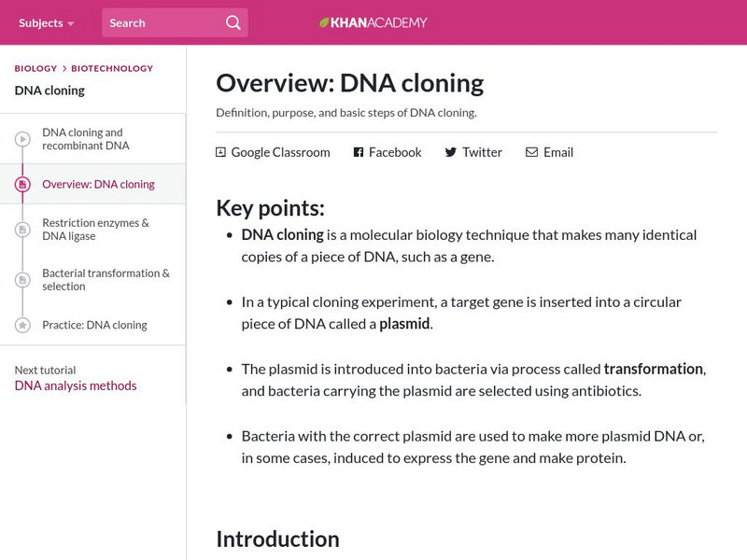This screenshot has height=560, width=747.
Task: Open the DNA analysis methods tutorial
Action: 76,385
